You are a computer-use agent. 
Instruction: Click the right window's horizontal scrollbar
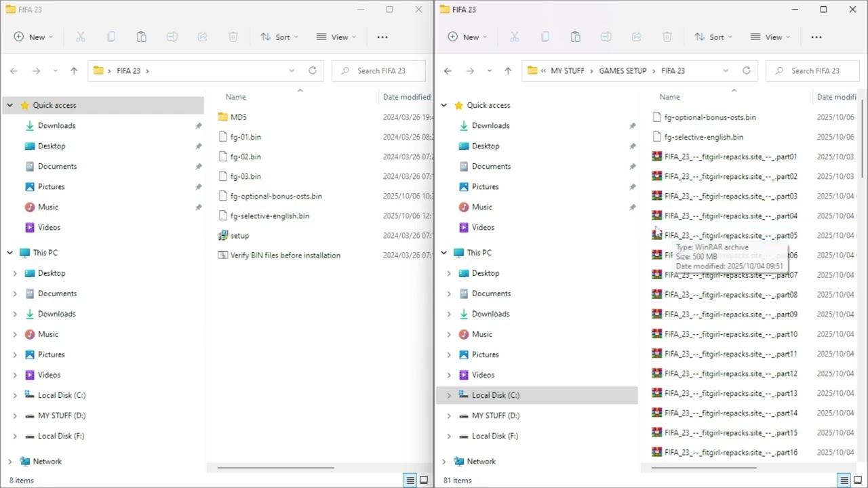(704, 467)
